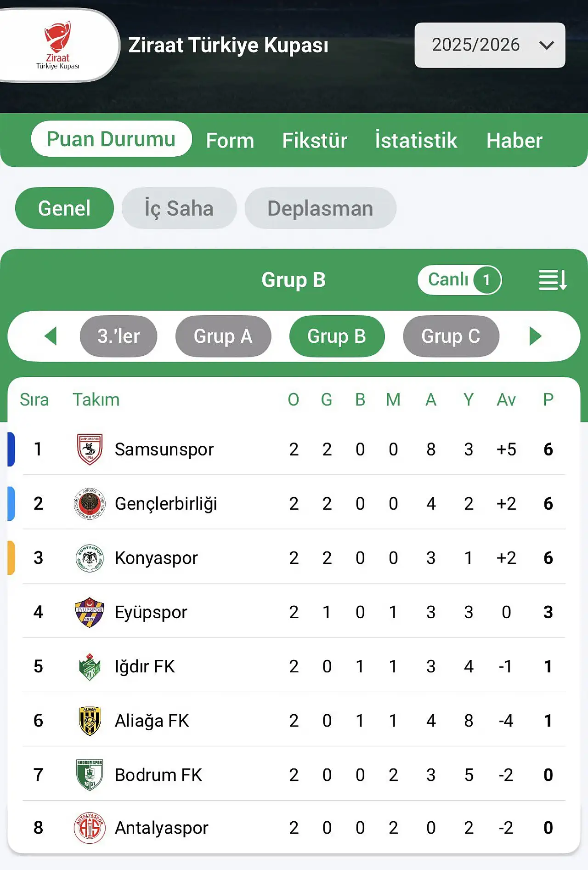
Task: Switch to the Fikstür tab
Action: click(315, 140)
